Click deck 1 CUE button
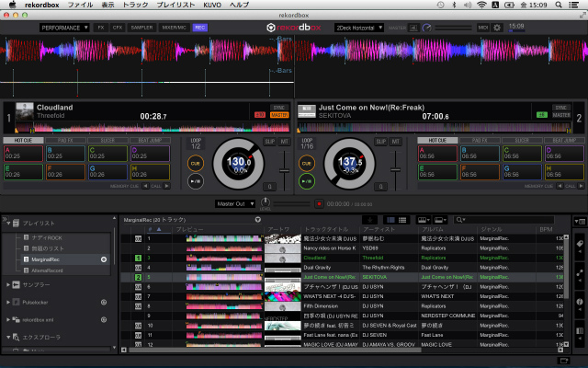Image resolution: width=588 pixels, height=368 pixels. pos(196,164)
